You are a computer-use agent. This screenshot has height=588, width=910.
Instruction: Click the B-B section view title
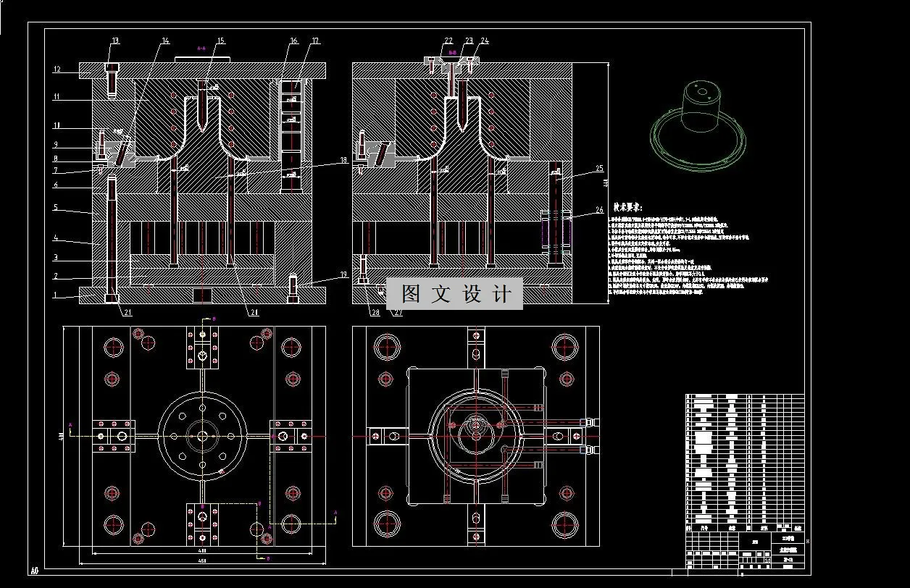[452, 53]
